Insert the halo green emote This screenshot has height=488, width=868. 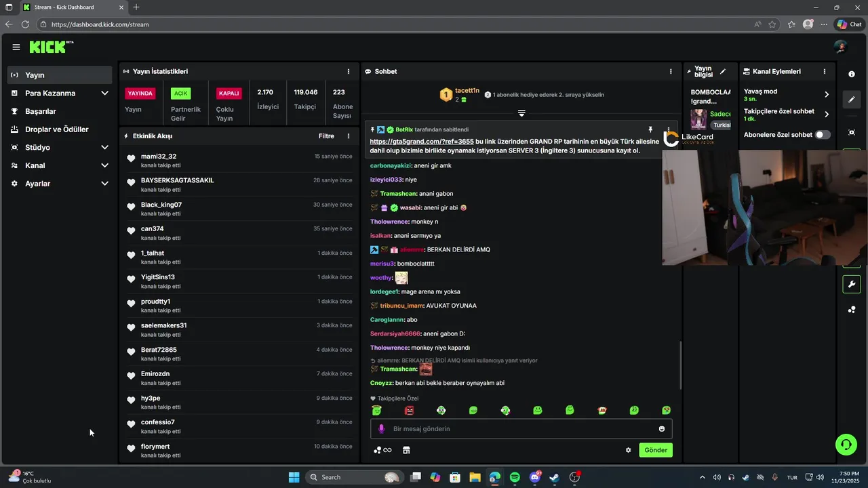pyautogui.click(x=376, y=410)
